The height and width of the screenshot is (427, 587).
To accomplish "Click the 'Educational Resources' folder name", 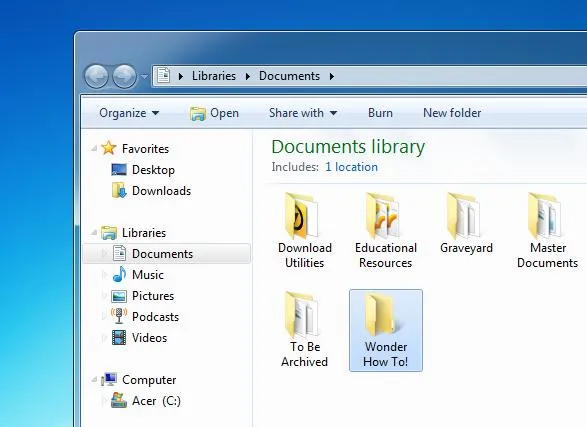I will (386, 255).
